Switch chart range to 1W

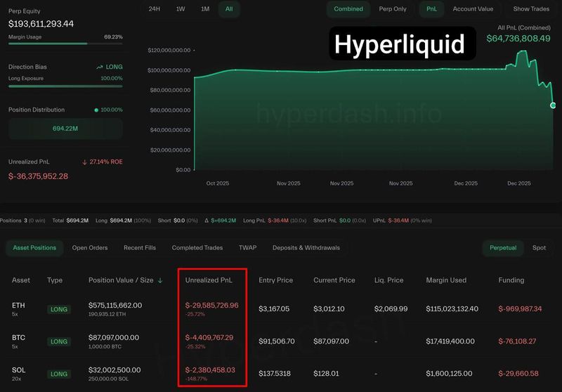(181, 9)
